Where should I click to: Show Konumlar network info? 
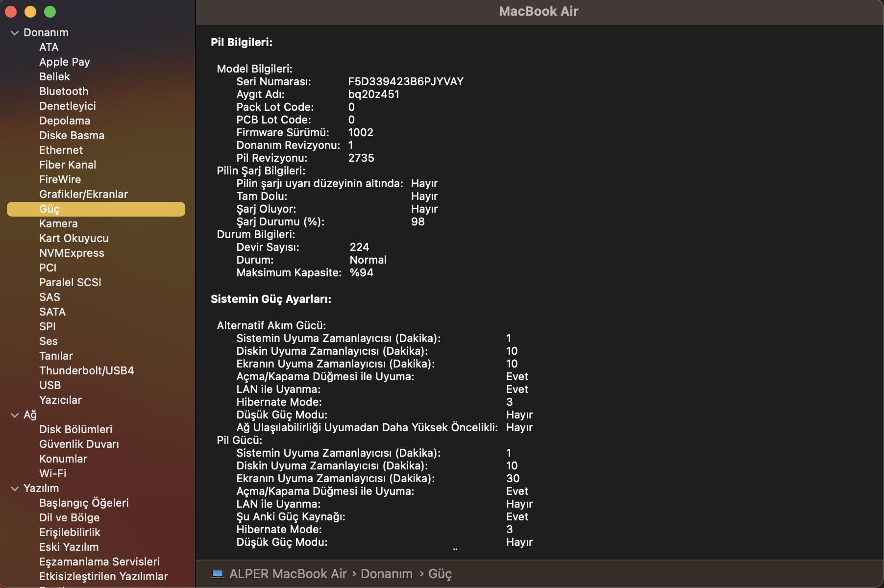(63, 459)
